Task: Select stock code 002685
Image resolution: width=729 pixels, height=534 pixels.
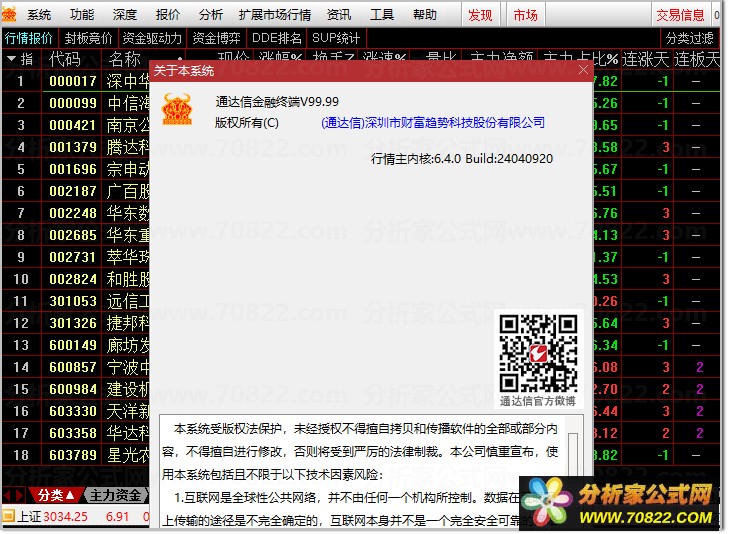Action: 73,235
